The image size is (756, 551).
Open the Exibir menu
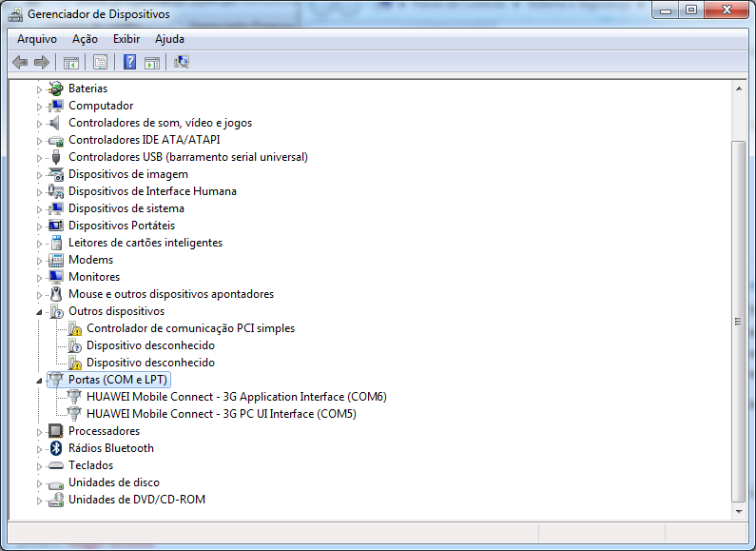tap(126, 39)
